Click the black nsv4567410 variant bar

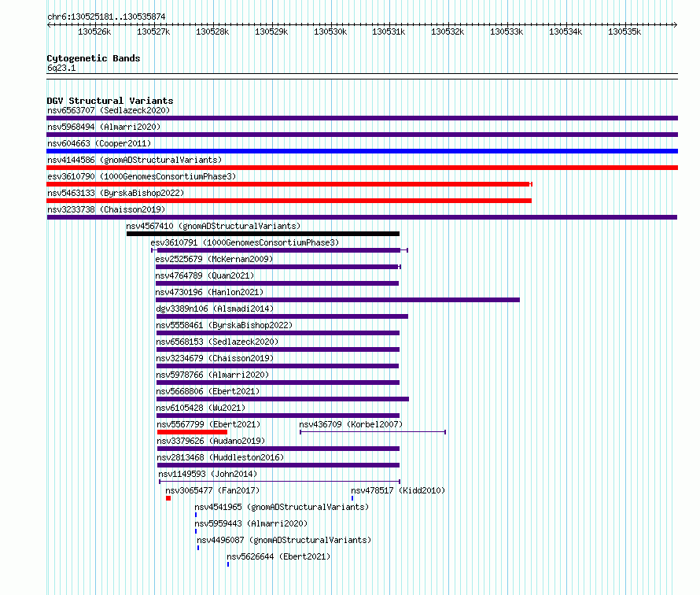pyautogui.click(x=263, y=234)
